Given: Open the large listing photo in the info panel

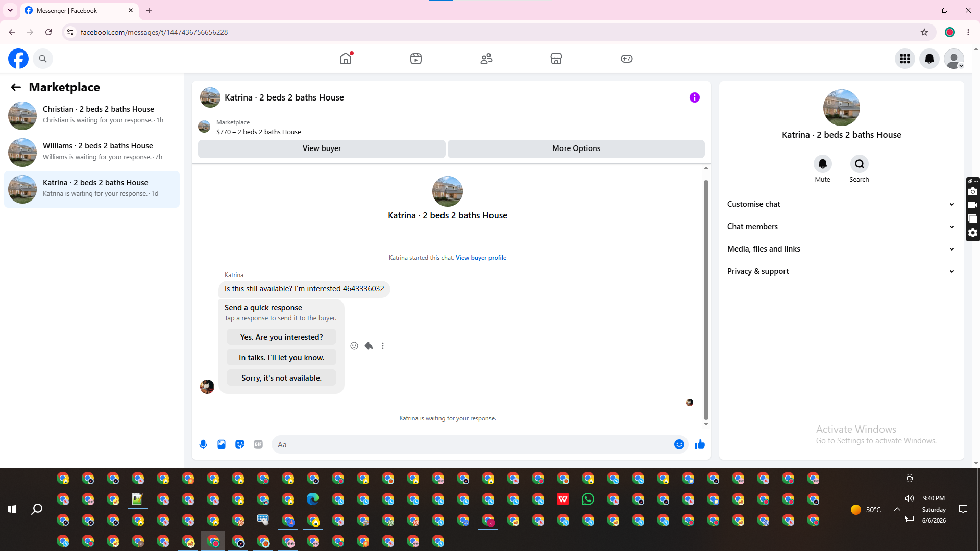Looking at the screenshot, I should (x=842, y=108).
